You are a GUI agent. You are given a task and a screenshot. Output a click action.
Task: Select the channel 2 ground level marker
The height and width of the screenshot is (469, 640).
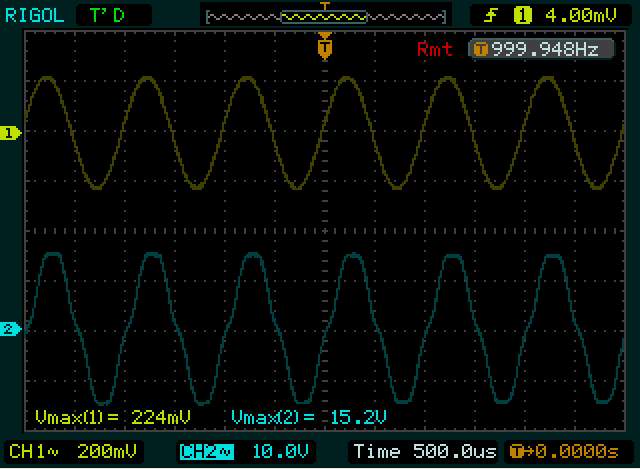pyautogui.click(x=11, y=329)
